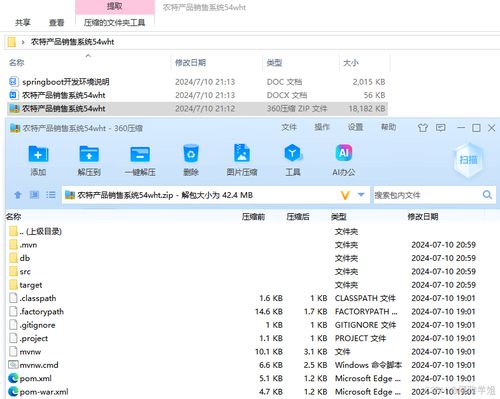Open the AI办公 icon

point(344,160)
